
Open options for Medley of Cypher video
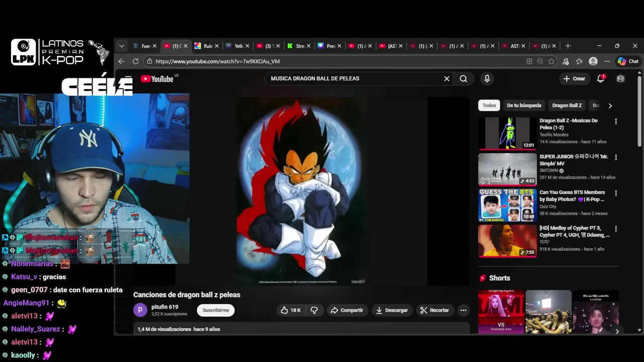coord(615,229)
